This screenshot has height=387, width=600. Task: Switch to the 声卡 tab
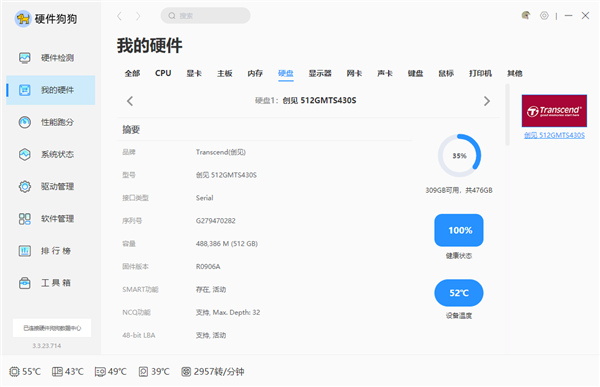pyautogui.click(x=385, y=73)
